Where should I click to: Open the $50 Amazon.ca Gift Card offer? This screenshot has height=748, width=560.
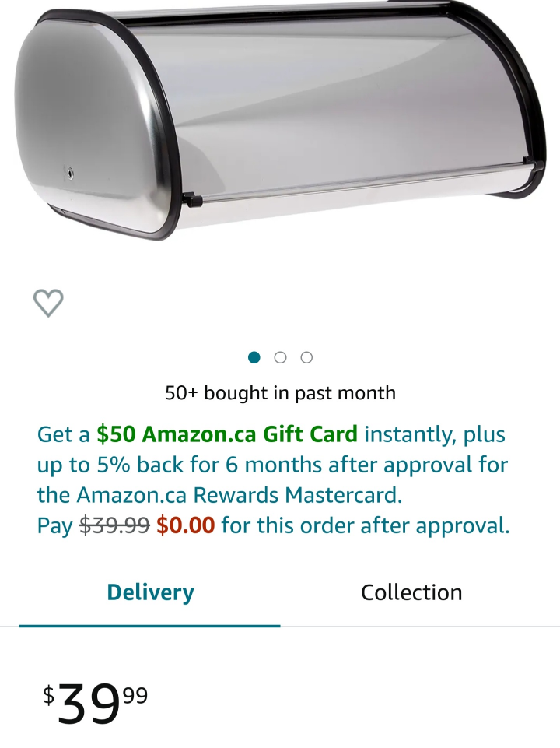click(227, 434)
